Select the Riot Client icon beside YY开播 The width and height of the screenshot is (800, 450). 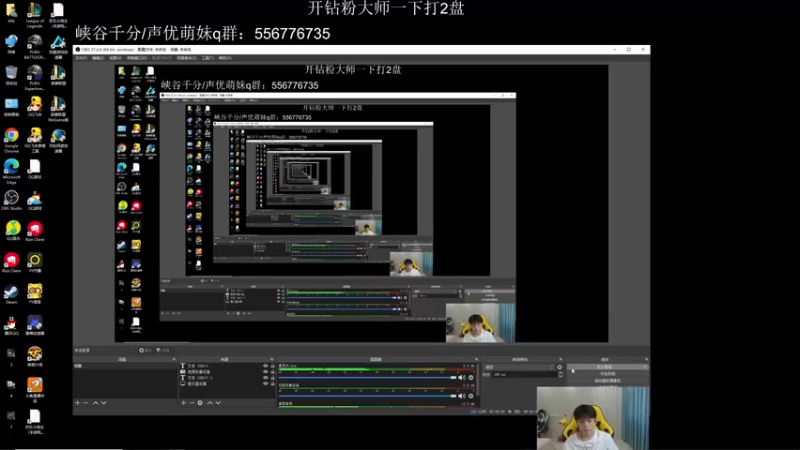click(x=11, y=263)
